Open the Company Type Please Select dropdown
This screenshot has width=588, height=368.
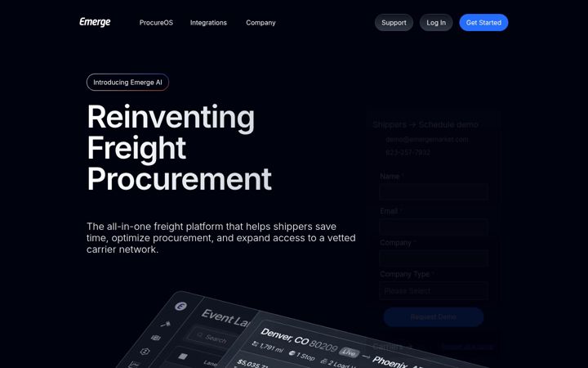434,290
